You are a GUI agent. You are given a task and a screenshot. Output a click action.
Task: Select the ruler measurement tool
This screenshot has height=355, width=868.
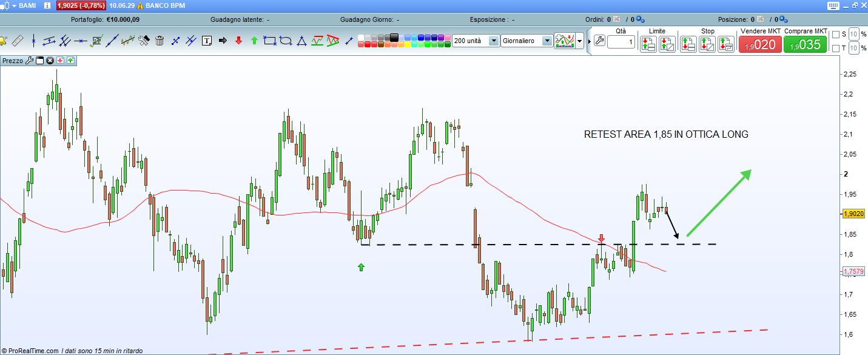[17, 41]
